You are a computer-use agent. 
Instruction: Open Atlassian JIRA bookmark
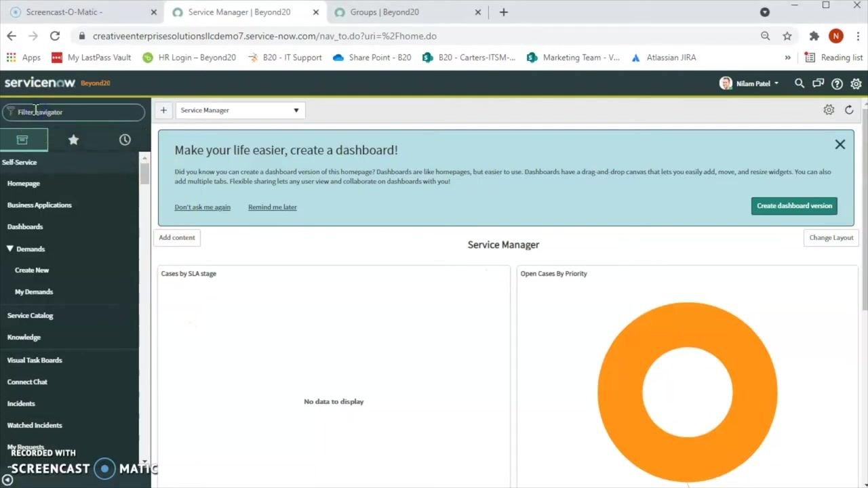(663, 58)
